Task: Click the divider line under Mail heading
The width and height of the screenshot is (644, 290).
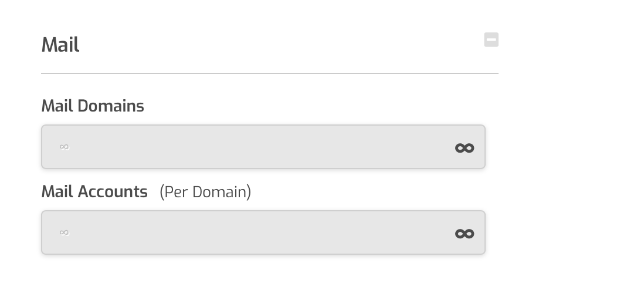Action: pyautogui.click(x=270, y=73)
